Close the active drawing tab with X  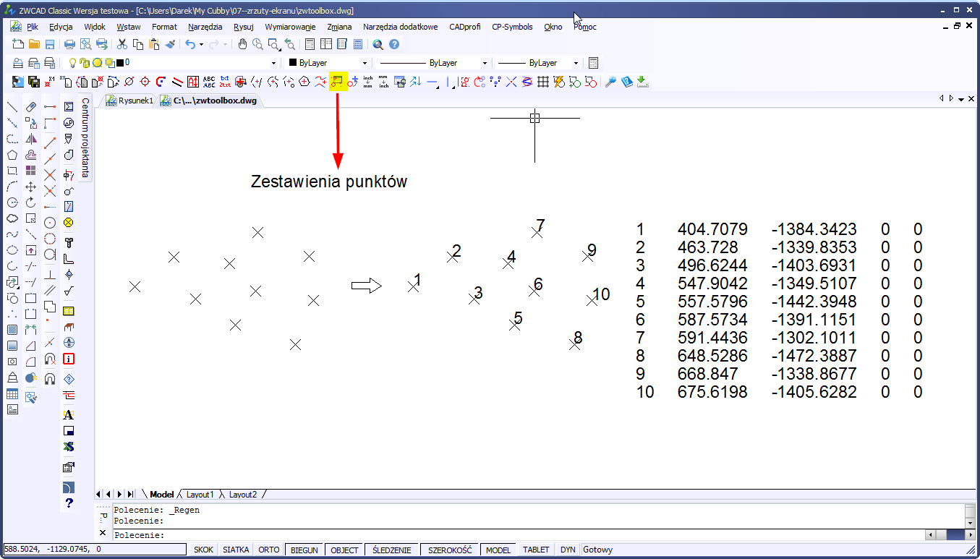point(971,100)
